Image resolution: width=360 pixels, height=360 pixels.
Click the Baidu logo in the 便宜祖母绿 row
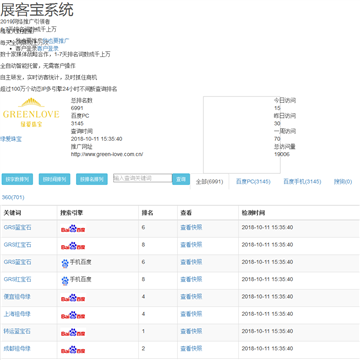point(73,298)
